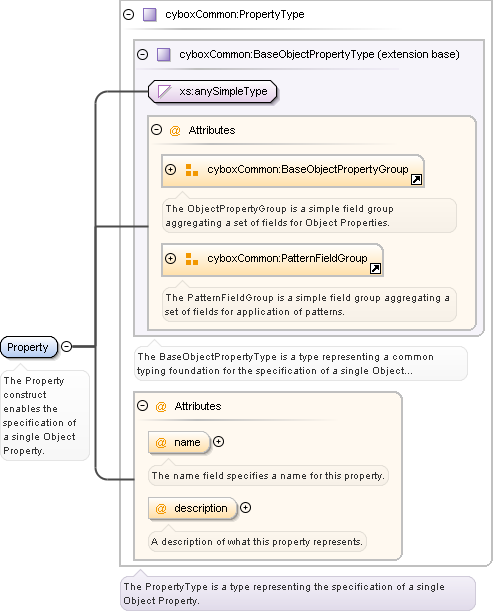Select the description attribute box
Viewport: 494px width, 614px height.
[193, 508]
